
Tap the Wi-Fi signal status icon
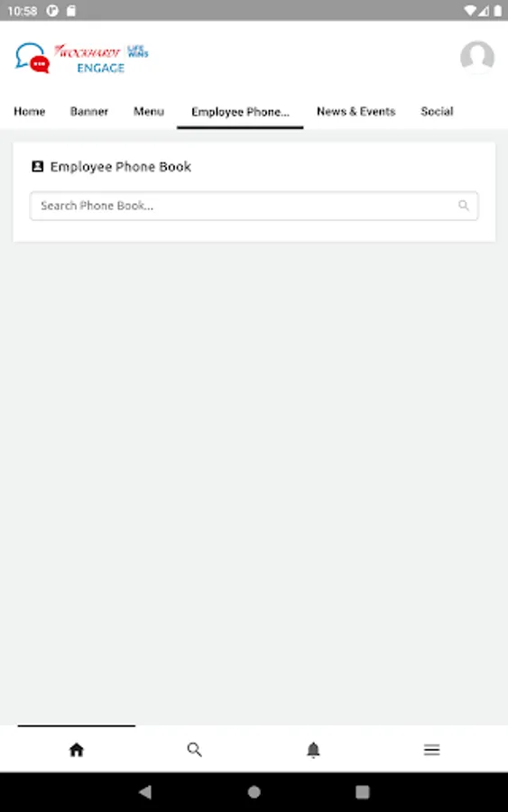coord(470,10)
